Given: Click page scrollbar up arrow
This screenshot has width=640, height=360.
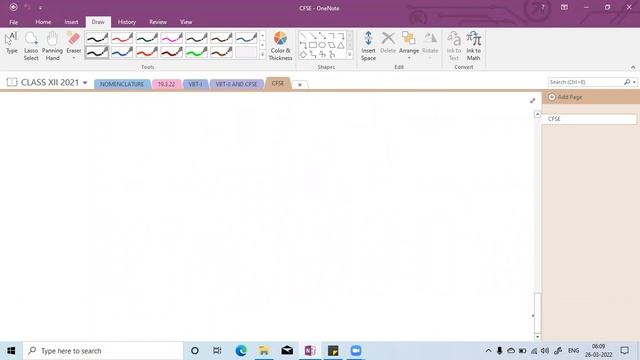Looking at the screenshot, I should click(537, 114).
